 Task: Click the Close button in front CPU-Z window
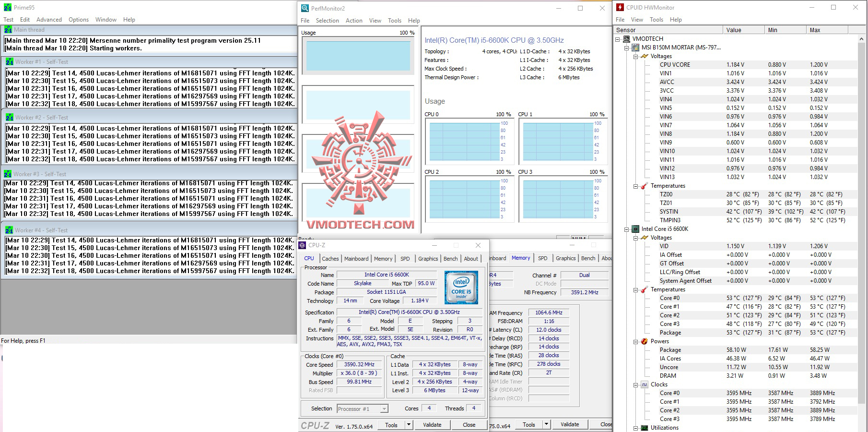[x=469, y=425]
